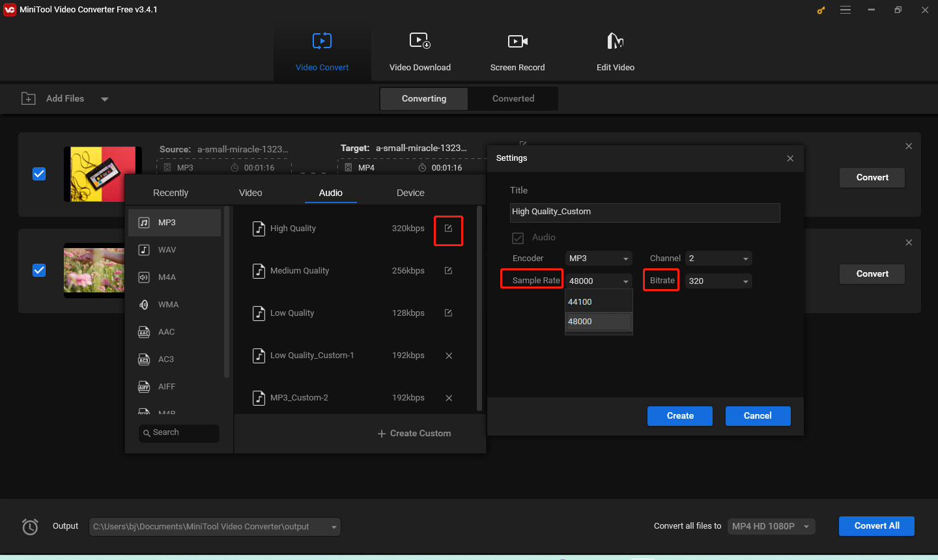
Task: Click the preset list scrollbar
Action: tap(479, 309)
